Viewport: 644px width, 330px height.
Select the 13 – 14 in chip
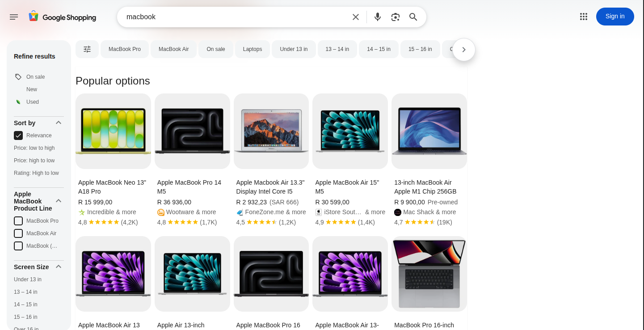pyautogui.click(x=337, y=49)
